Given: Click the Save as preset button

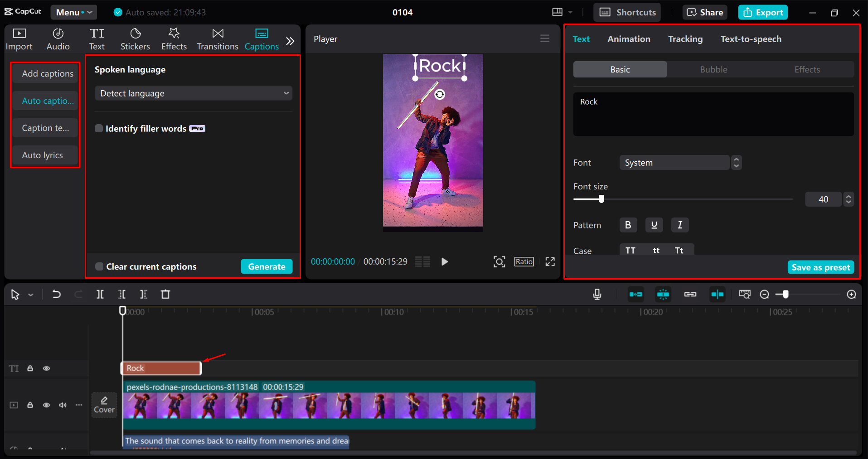Looking at the screenshot, I should 820,267.
